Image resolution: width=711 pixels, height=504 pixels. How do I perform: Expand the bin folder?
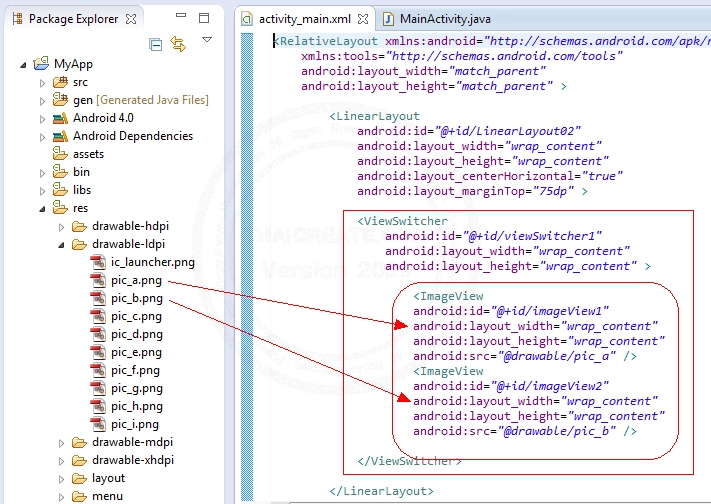click(43, 173)
